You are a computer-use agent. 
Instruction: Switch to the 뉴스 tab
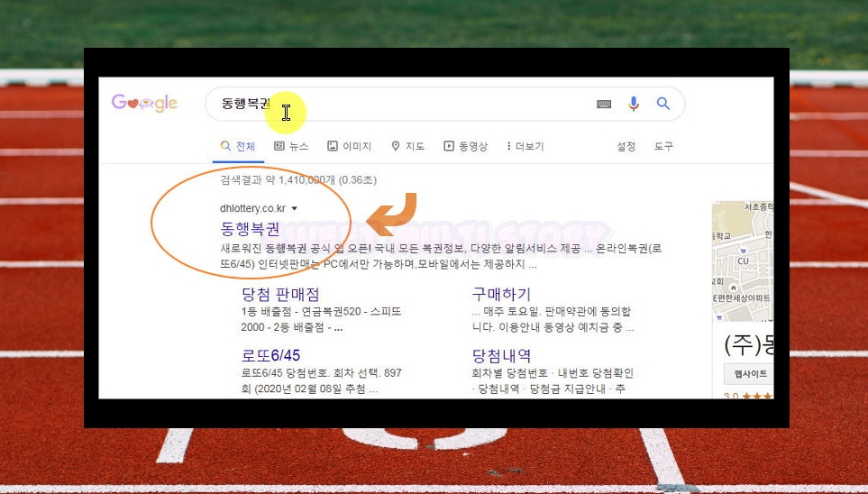pyautogui.click(x=291, y=146)
